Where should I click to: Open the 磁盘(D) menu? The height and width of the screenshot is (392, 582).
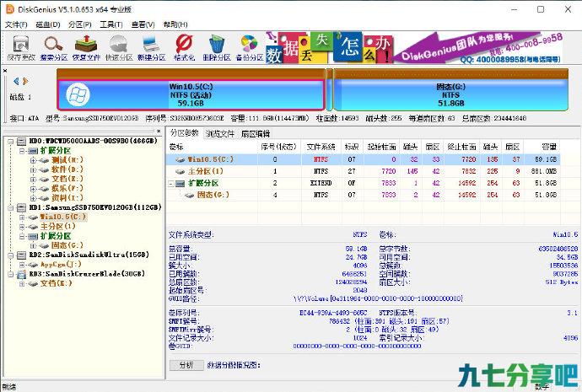coord(48,24)
